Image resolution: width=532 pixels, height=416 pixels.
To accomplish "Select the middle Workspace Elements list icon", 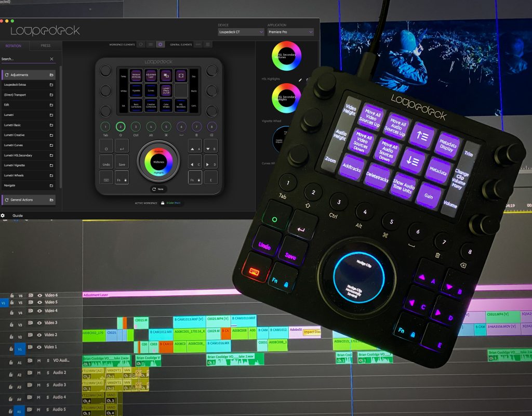I will pos(151,45).
